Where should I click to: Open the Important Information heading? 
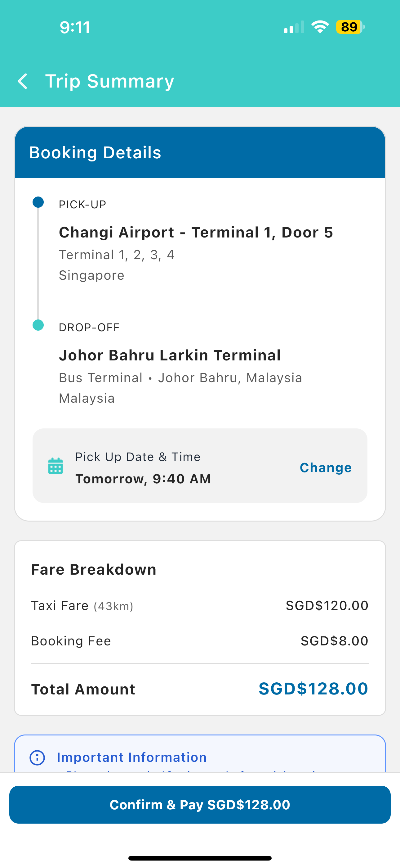click(x=132, y=757)
